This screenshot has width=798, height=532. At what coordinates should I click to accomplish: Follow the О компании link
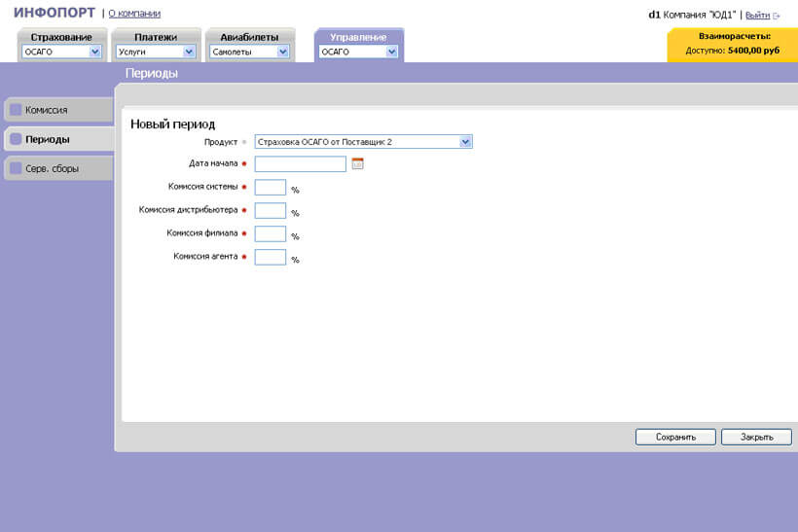134,14
